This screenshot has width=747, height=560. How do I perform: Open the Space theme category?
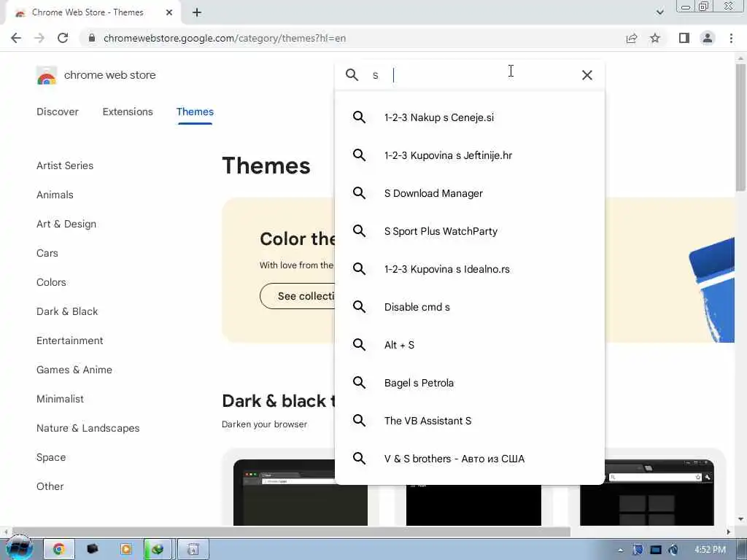click(51, 457)
